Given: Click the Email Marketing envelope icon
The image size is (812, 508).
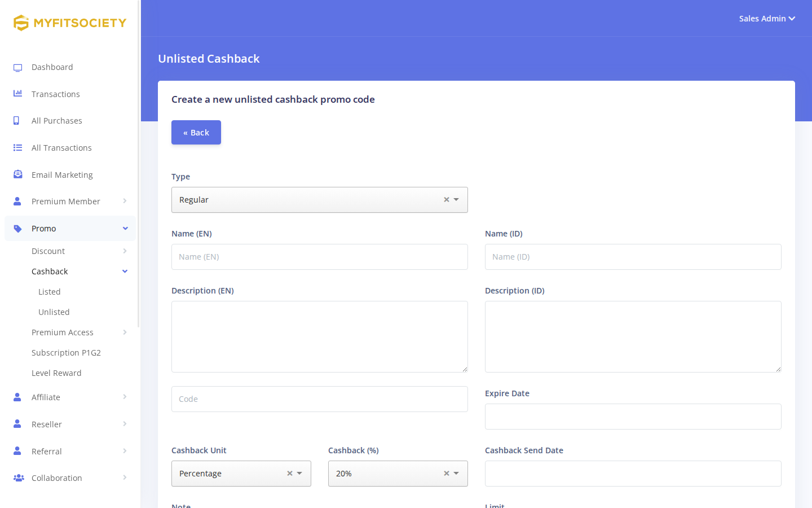Looking at the screenshot, I should [17, 174].
